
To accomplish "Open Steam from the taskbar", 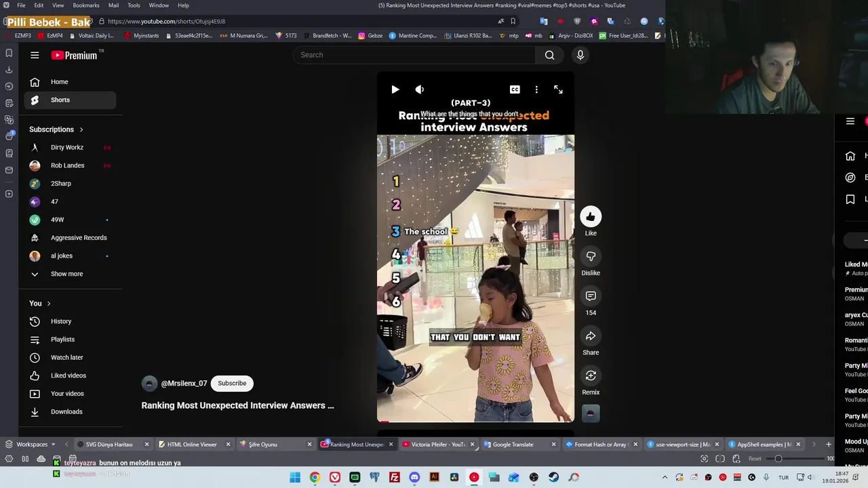I will click(554, 477).
